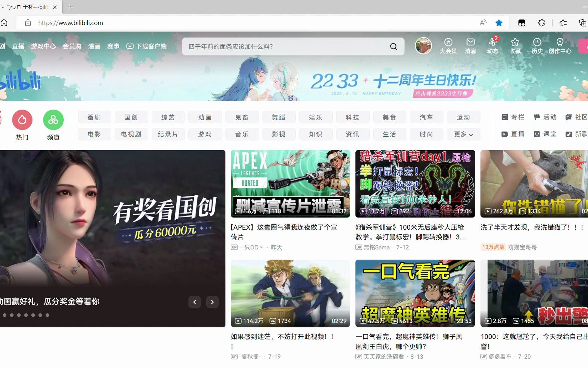The height and width of the screenshot is (368, 588).
Task: Select the 运动 category
Action: tap(463, 117)
